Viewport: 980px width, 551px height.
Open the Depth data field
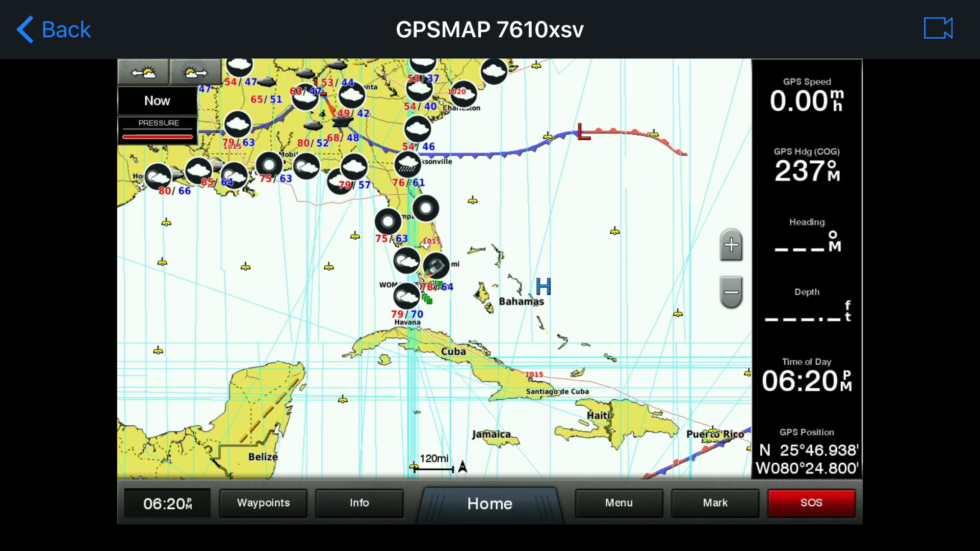[807, 305]
